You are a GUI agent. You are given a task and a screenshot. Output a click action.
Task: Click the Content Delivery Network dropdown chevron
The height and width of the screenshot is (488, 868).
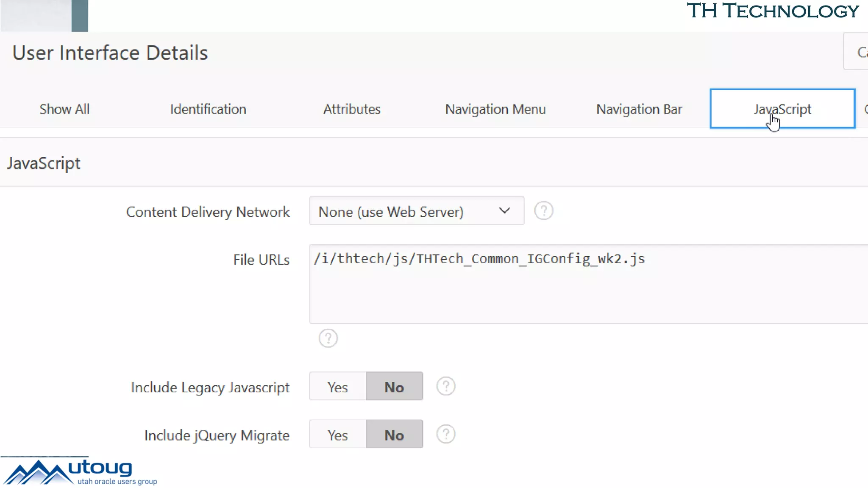tap(504, 211)
